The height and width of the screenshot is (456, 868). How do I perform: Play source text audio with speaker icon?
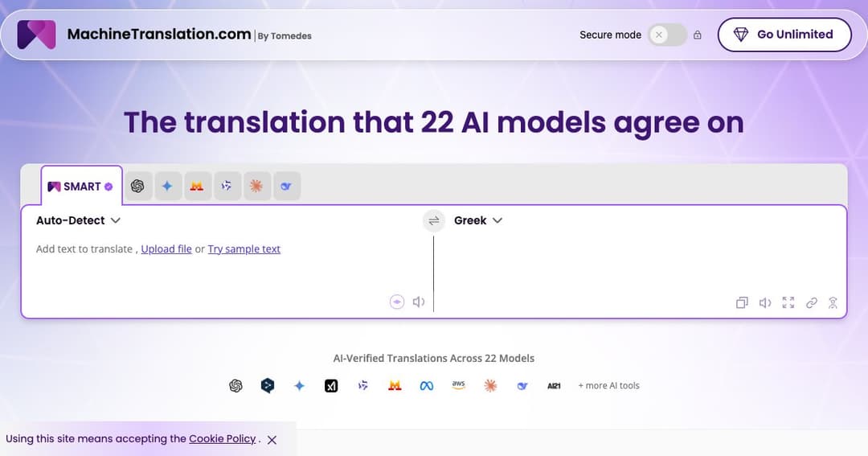tap(419, 302)
